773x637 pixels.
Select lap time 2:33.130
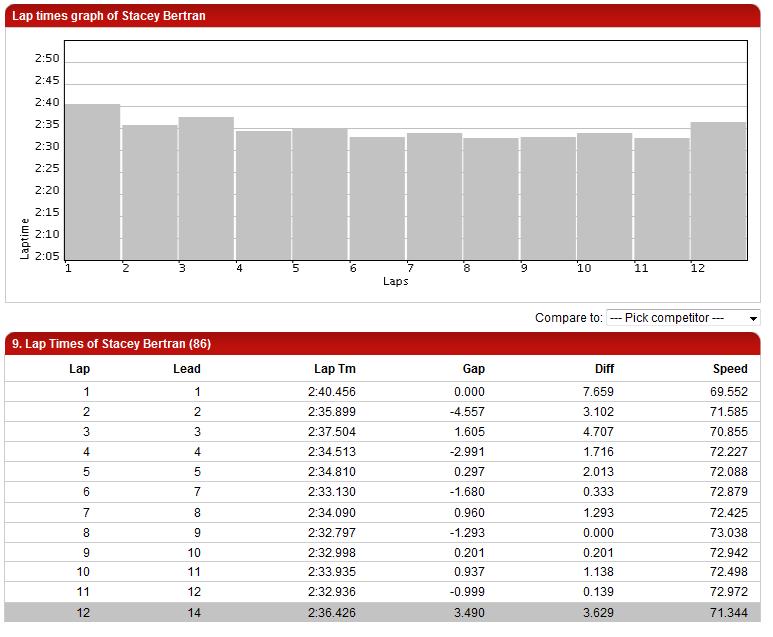[x=332, y=492]
